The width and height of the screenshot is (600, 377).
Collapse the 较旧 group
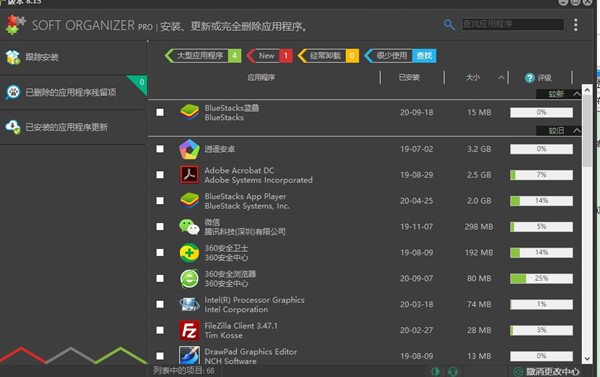(576, 131)
